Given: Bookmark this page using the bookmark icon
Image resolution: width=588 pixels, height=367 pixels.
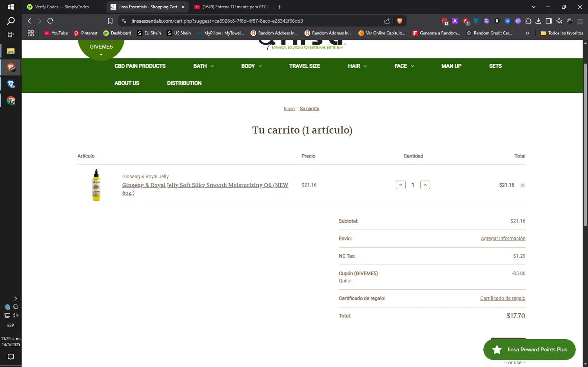Looking at the screenshot, I should (x=110, y=21).
